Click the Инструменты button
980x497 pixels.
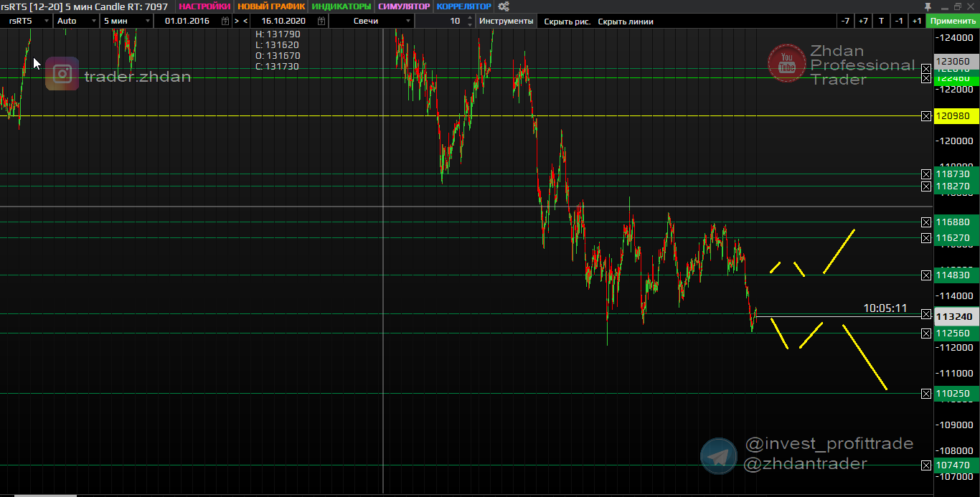click(507, 21)
